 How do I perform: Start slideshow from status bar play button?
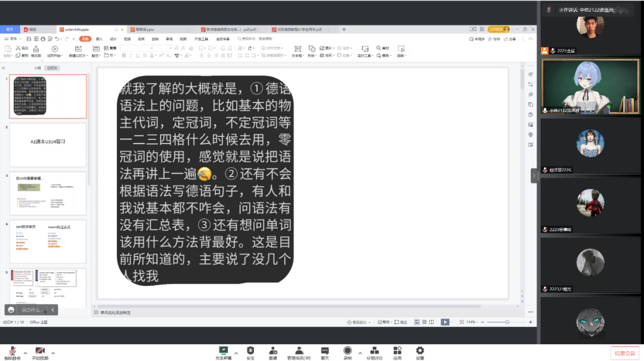pyautogui.click(x=444, y=322)
